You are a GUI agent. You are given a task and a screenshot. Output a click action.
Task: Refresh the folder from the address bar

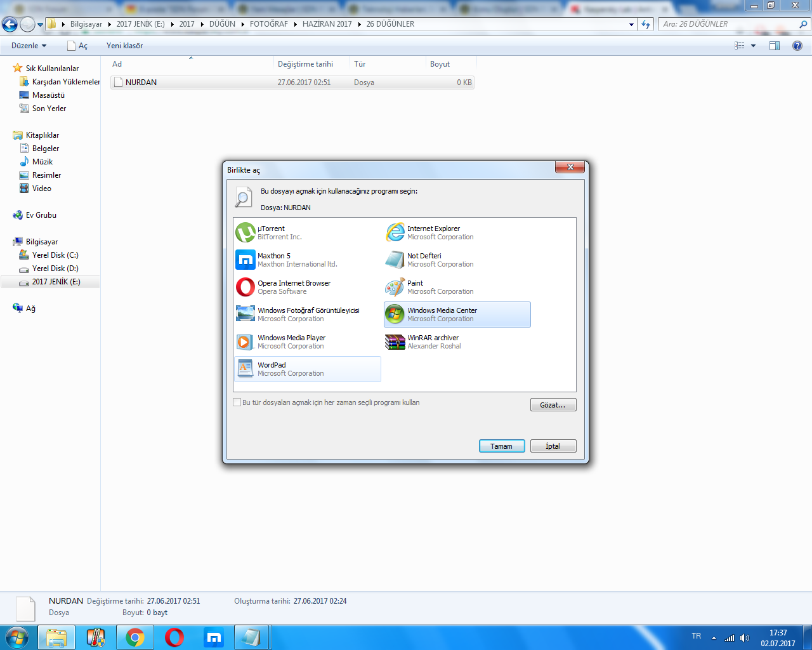(646, 24)
